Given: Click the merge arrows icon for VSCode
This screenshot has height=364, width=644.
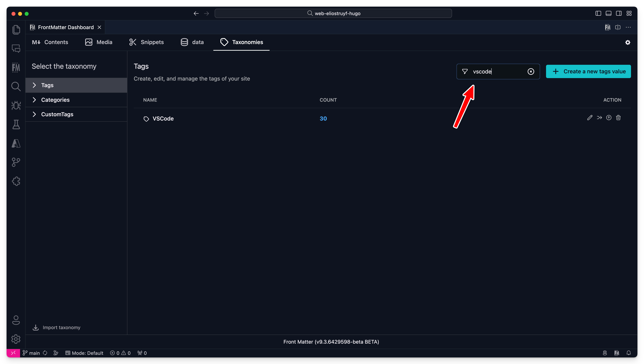Looking at the screenshot, I should (x=599, y=118).
